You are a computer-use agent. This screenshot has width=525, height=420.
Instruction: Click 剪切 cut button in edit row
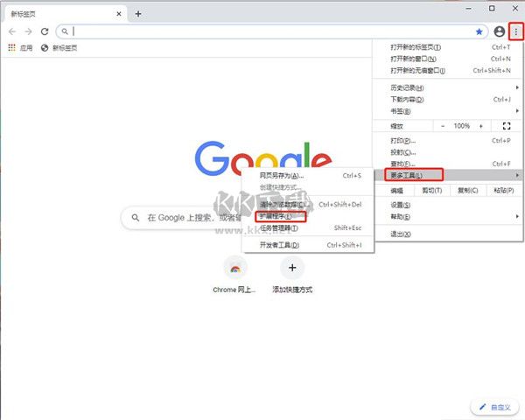pyautogui.click(x=432, y=191)
